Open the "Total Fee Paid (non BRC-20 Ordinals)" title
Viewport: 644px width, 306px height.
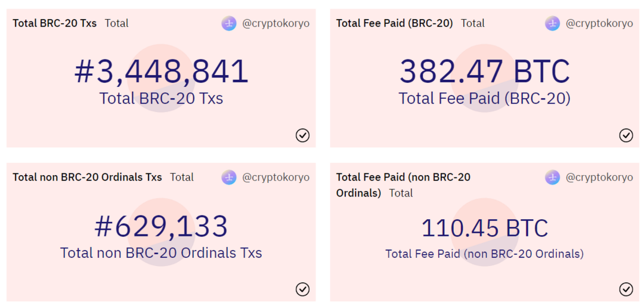(x=403, y=177)
